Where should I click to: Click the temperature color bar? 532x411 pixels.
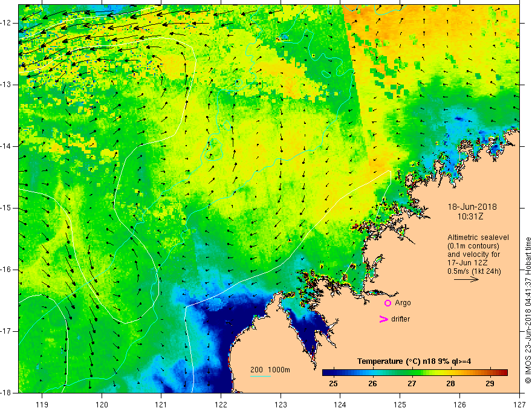(x=415, y=373)
